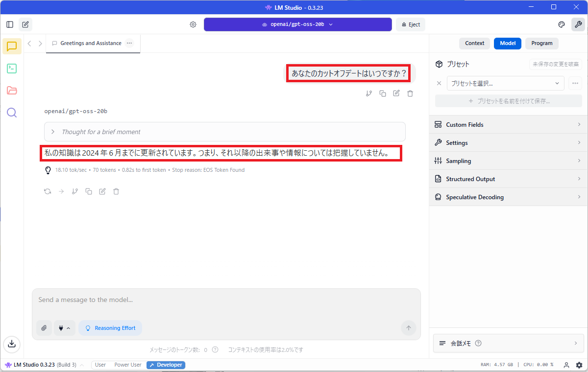Open My Models folder sidebar icon
This screenshot has width=588, height=372.
point(12,91)
